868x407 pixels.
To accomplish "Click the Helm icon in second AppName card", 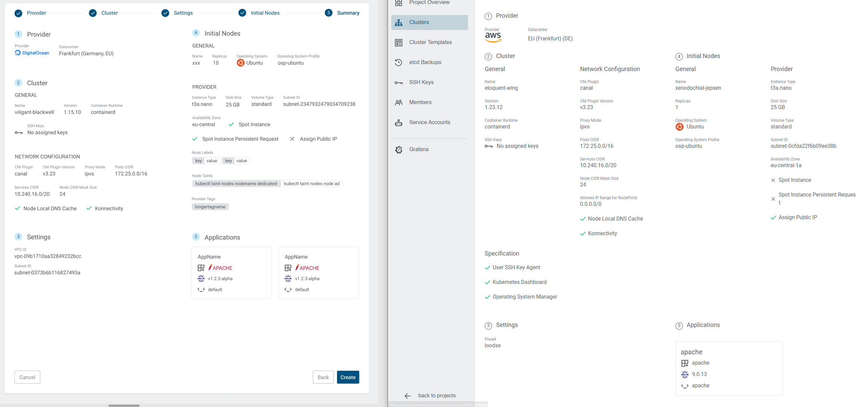I will [x=288, y=279].
